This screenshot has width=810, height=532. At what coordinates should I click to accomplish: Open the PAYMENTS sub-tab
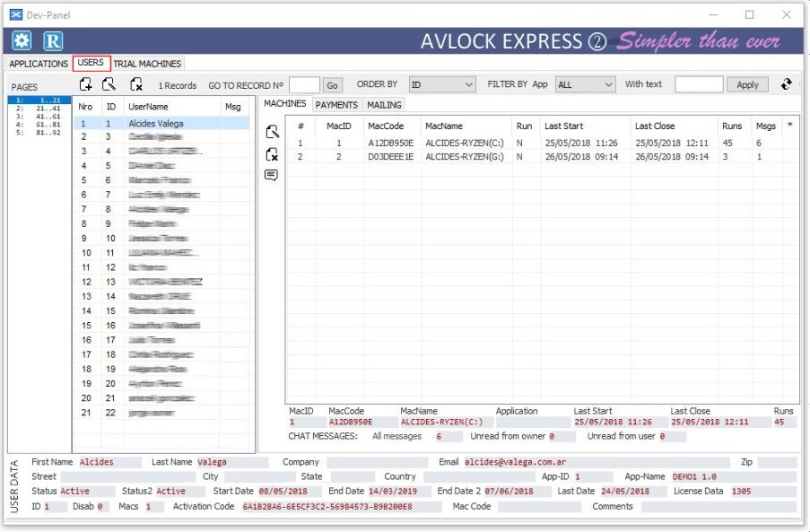336,105
